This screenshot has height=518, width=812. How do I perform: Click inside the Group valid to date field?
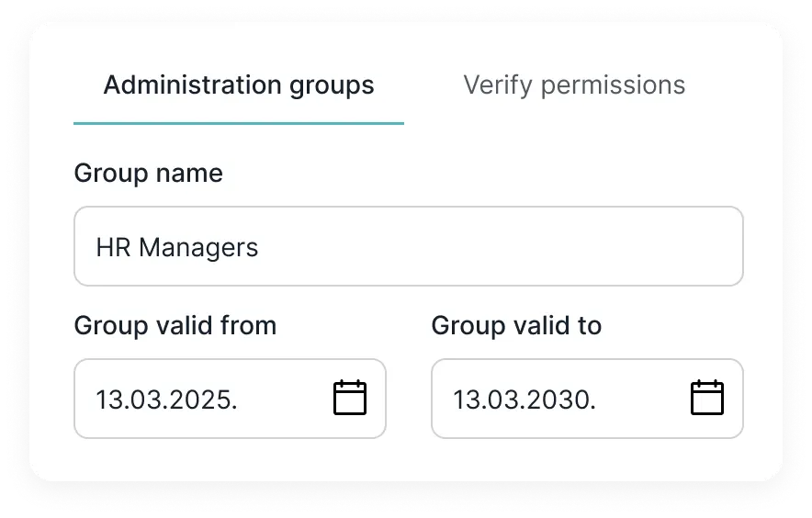(x=587, y=399)
